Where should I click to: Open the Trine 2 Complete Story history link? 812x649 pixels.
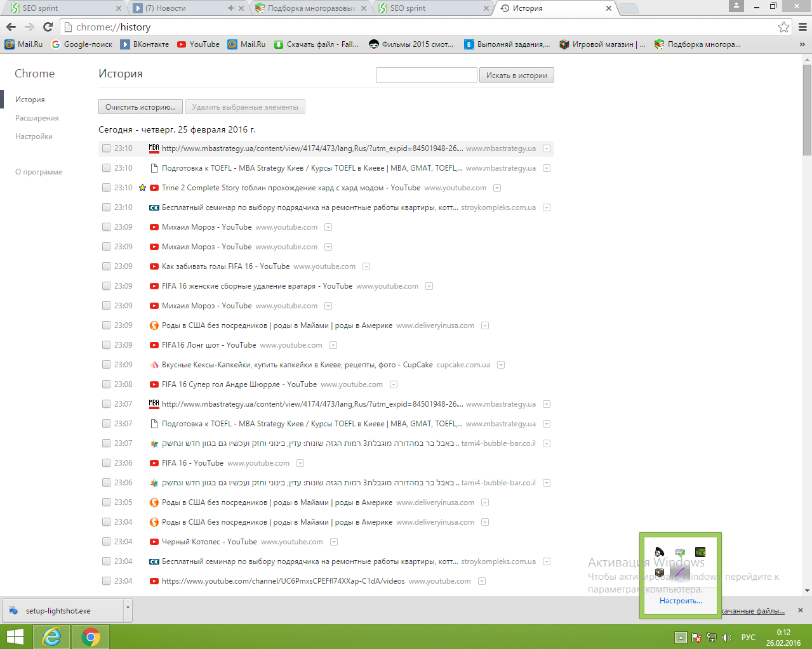click(291, 188)
